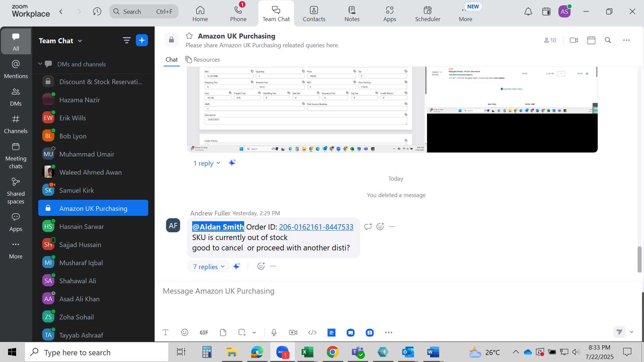
Task: Open the AS profile avatar menu
Action: (x=565, y=12)
